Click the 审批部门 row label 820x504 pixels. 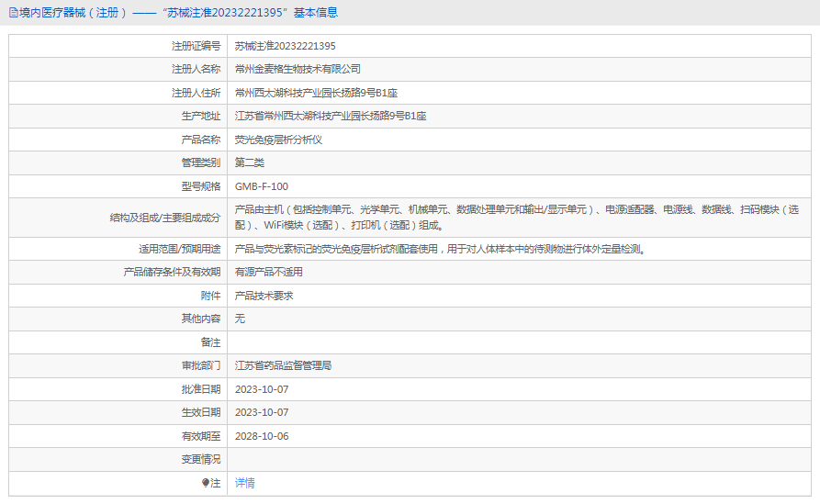(x=201, y=365)
